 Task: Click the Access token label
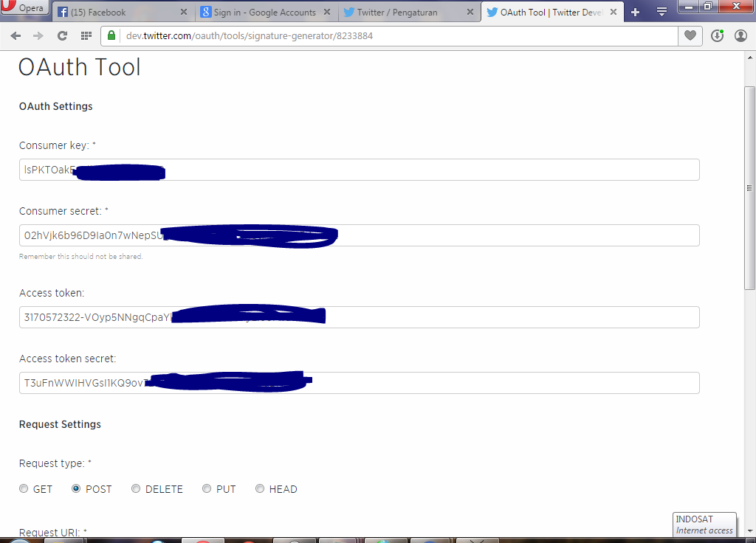click(52, 293)
